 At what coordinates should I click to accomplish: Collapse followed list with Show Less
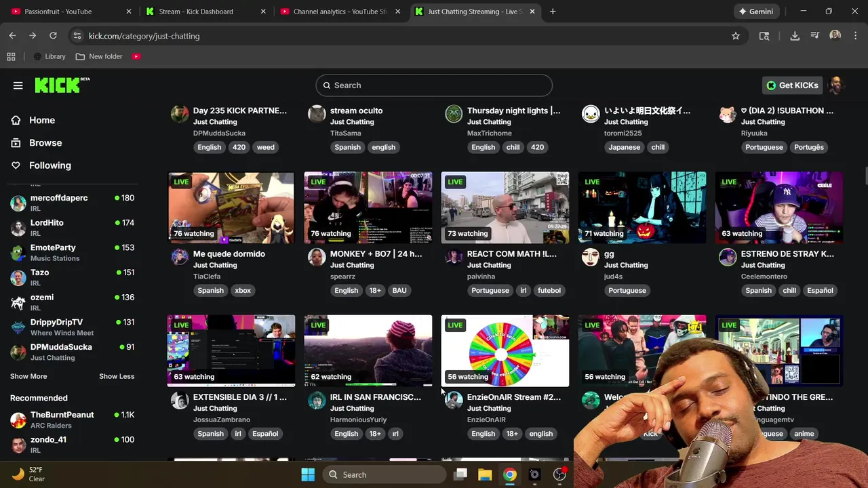pyautogui.click(x=117, y=376)
